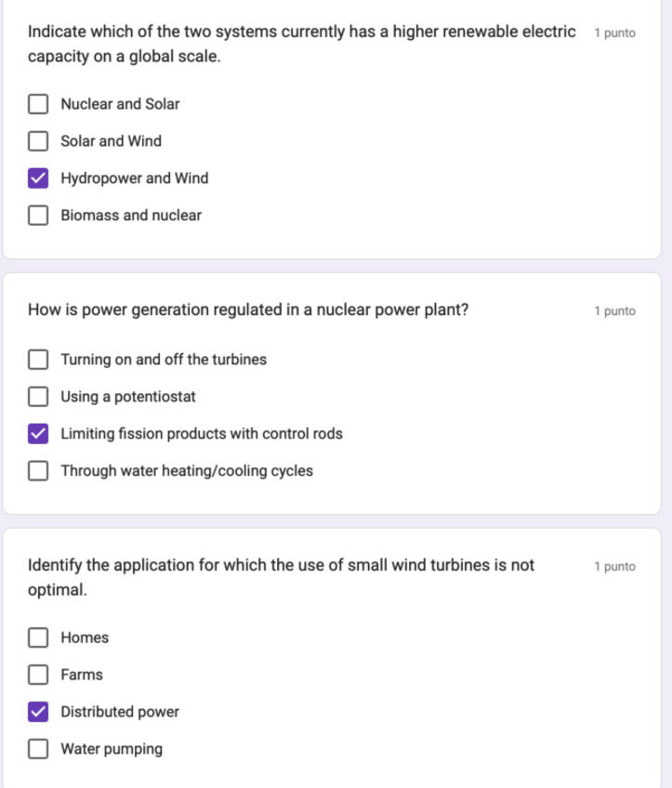Screen dimensions: 672x788
Task: Uncheck the Distributed power option
Action: (38, 712)
